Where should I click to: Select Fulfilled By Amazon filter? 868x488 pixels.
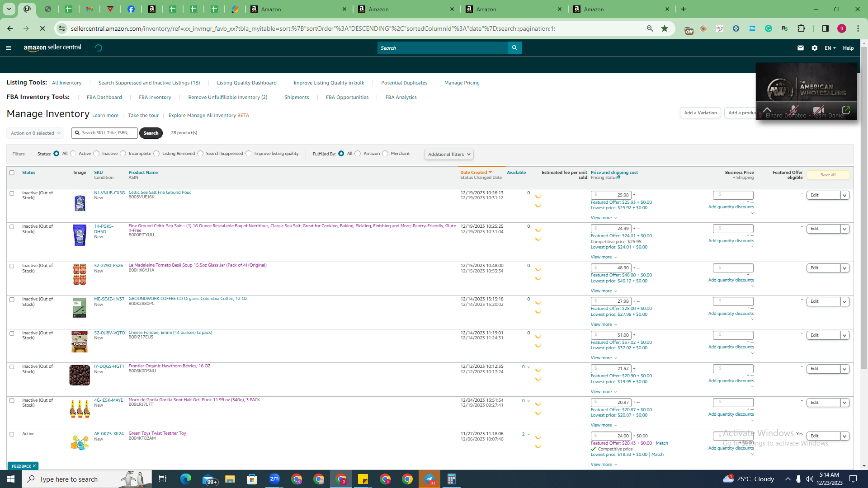[x=358, y=154]
